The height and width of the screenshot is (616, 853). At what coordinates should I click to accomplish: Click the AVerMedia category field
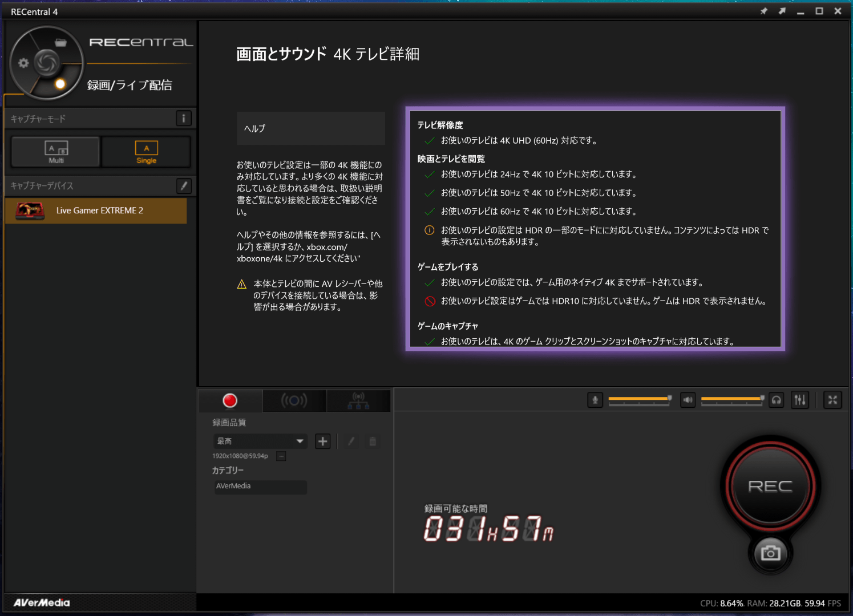tap(260, 487)
